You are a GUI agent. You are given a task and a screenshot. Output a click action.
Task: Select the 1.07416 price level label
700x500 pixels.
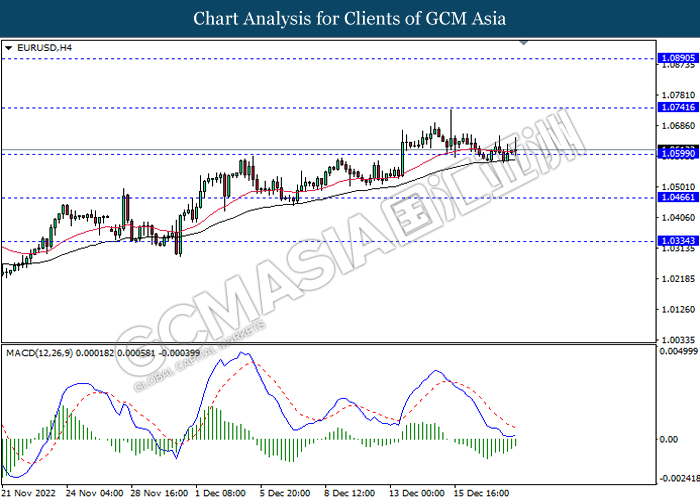pyautogui.click(x=678, y=107)
